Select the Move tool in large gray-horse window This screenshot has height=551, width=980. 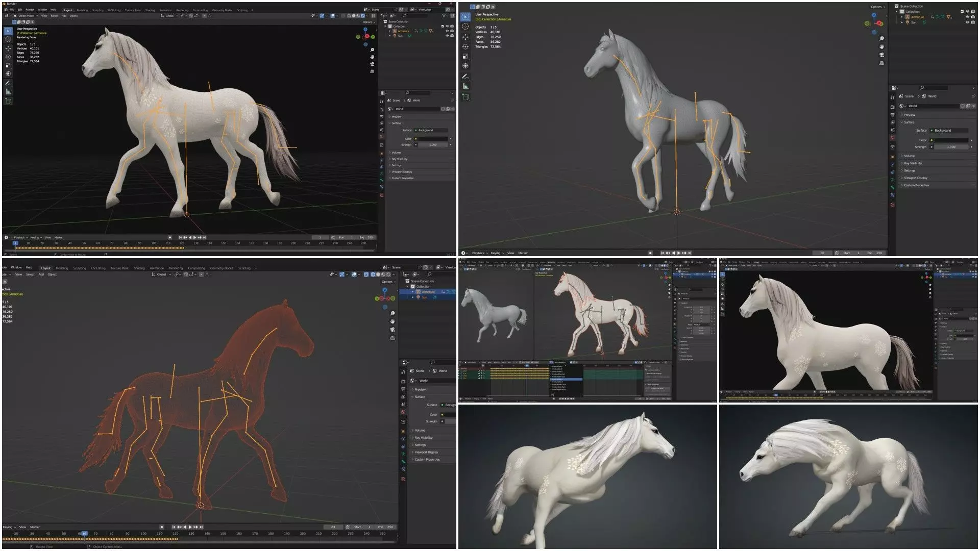click(465, 37)
